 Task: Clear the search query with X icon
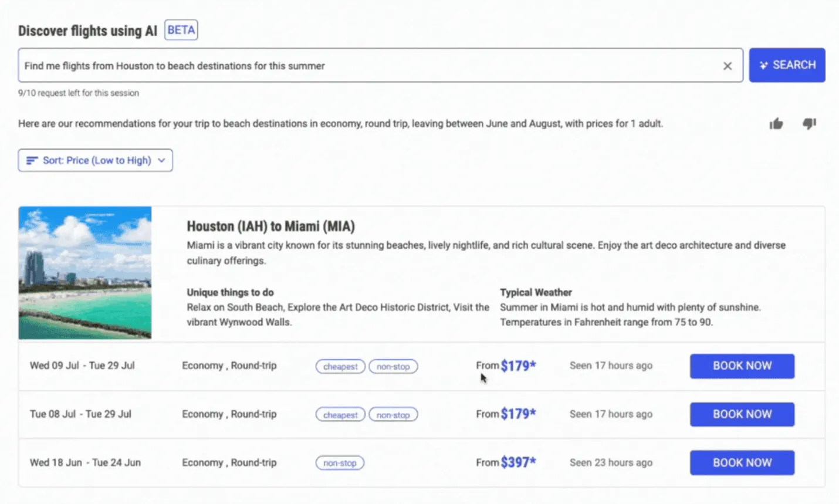pyautogui.click(x=728, y=66)
